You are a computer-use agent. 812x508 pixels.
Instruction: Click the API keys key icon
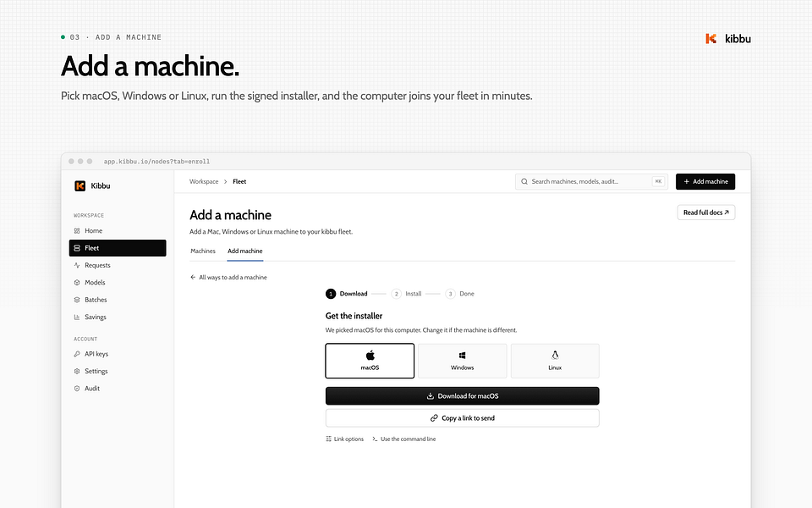[77, 354]
